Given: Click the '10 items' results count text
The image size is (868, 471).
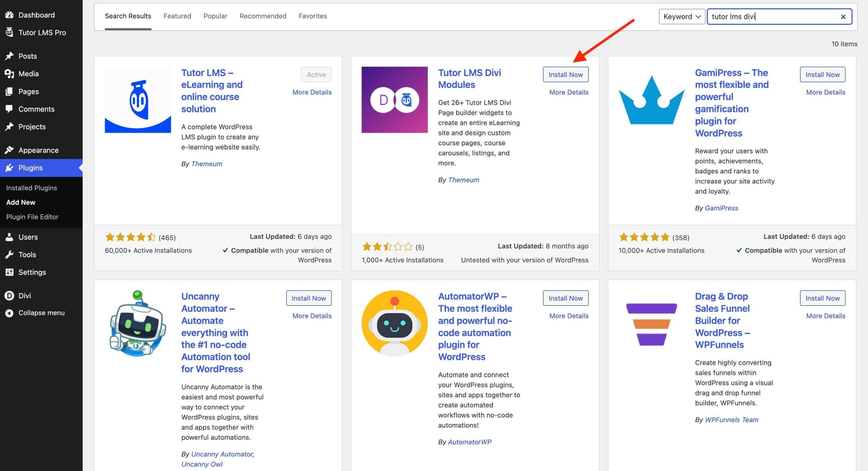Looking at the screenshot, I should (x=844, y=44).
